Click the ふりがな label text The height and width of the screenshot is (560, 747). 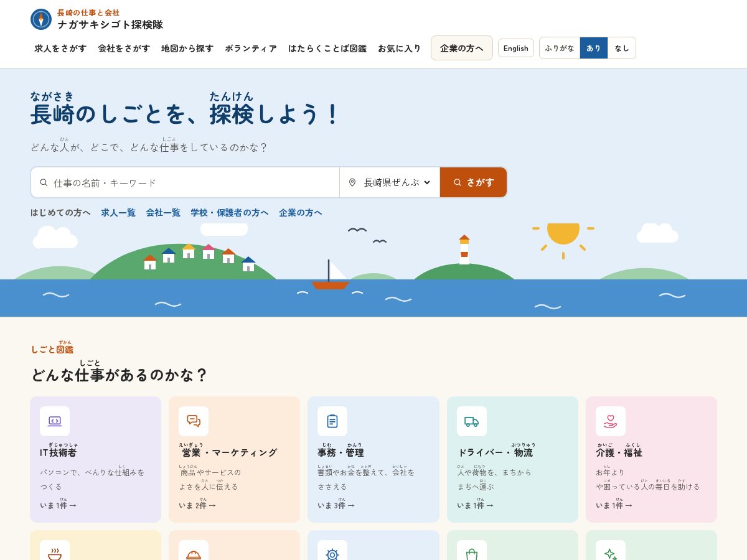click(x=560, y=48)
